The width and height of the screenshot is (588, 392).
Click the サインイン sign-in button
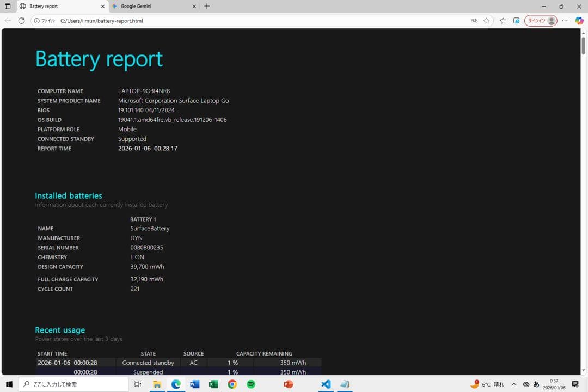[539, 20]
